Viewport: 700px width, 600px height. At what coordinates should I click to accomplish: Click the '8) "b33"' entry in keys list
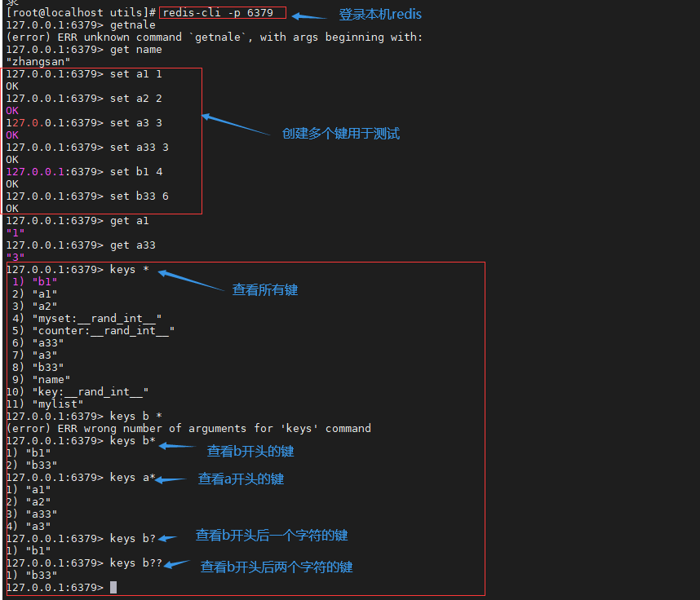coord(38,368)
